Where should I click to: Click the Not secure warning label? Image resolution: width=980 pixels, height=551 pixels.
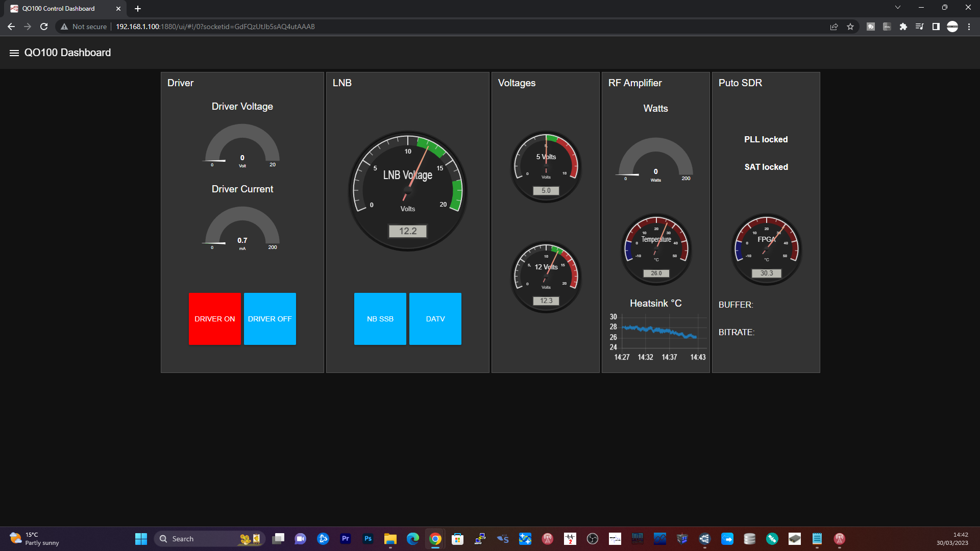pyautogui.click(x=89, y=27)
